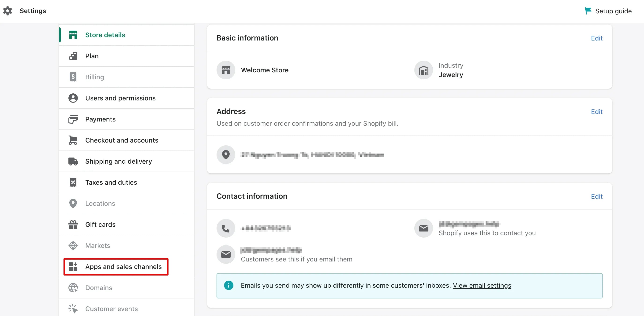Click the Domains globe icon
This screenshot has width=644, height=316.
coord(73,288)
